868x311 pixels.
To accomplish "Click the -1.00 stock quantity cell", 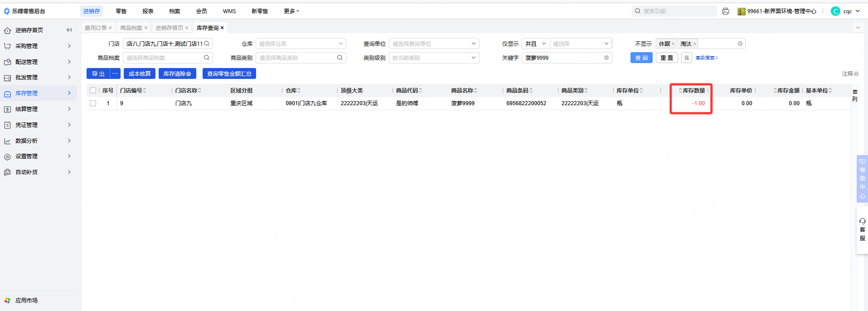I will 698,103.
